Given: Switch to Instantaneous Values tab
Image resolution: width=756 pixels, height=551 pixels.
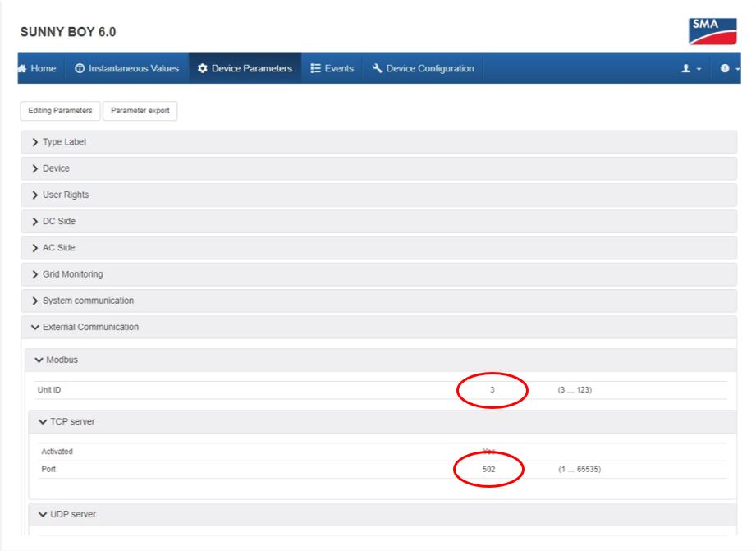Looking at the screenshot, I should [127, 68].
